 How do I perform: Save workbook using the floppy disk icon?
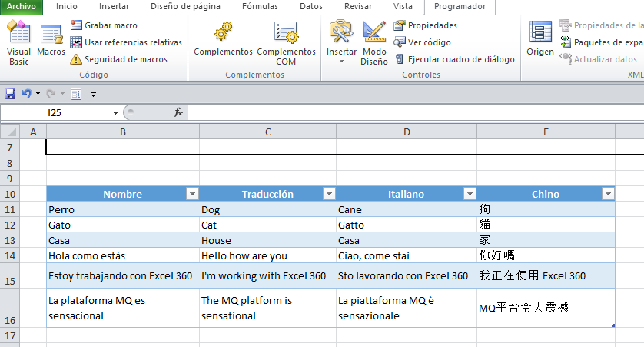click(x=10, y=94)
